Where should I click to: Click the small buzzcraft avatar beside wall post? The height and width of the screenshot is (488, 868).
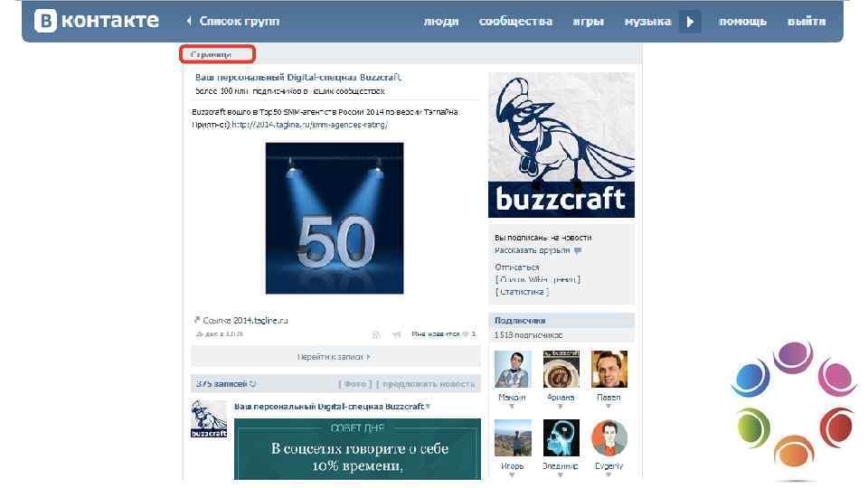point(209,418)
